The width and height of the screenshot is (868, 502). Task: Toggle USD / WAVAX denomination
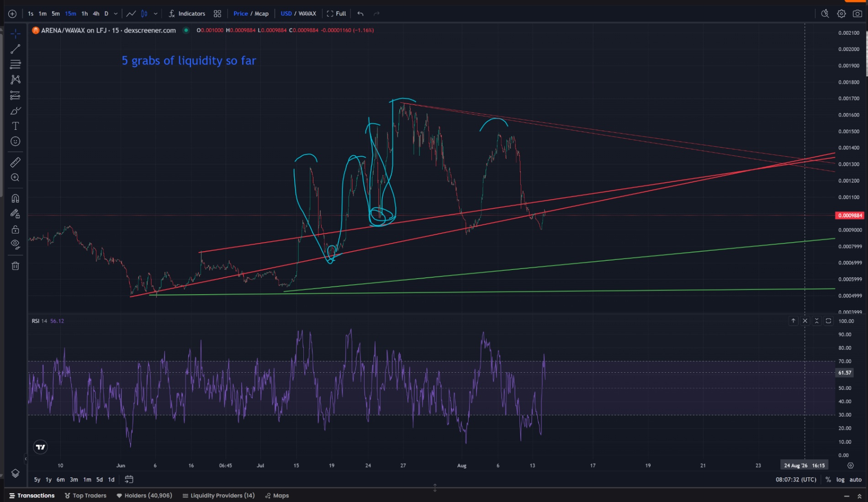[298, 14]
